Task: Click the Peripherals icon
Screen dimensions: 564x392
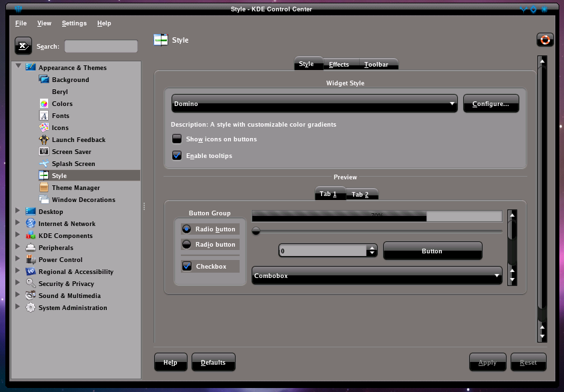Action: 31,247
